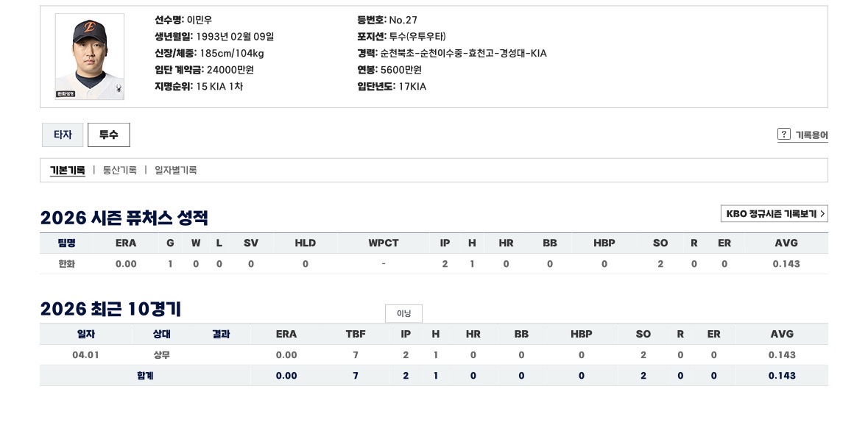Click the question mark help icon
This screenshot has height=428, width=868.
click(784, 135)
